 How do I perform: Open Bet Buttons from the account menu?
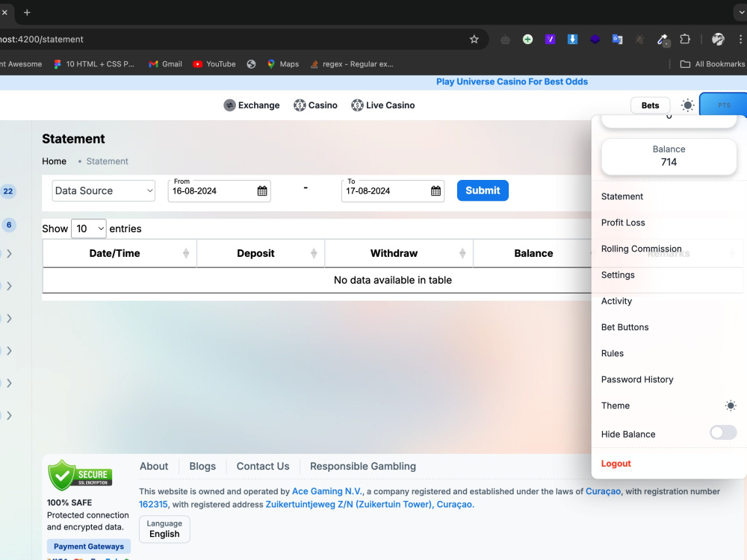(624, 328)
